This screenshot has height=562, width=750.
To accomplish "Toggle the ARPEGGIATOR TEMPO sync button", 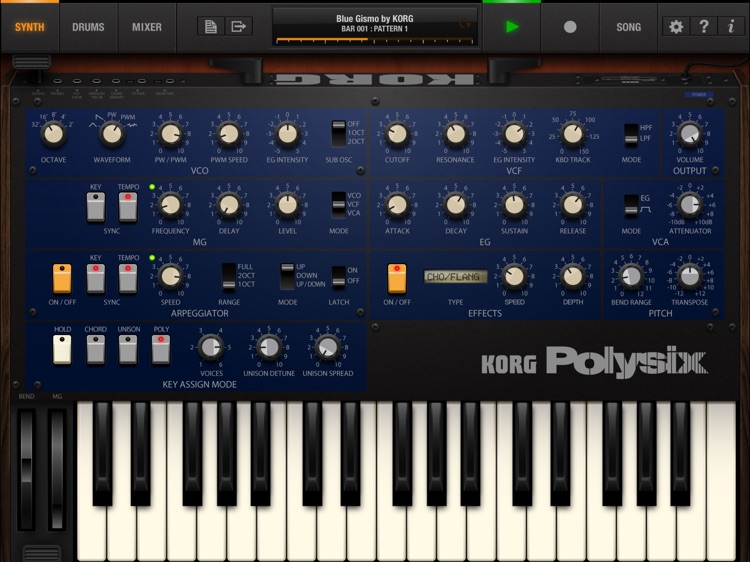I will click(x=128, y=278).
